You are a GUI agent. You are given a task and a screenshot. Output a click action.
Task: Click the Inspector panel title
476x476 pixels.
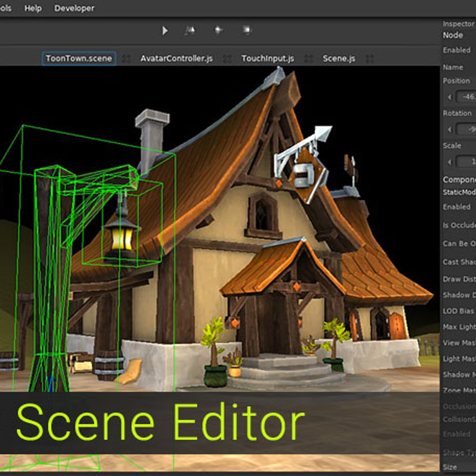point(459,24)
